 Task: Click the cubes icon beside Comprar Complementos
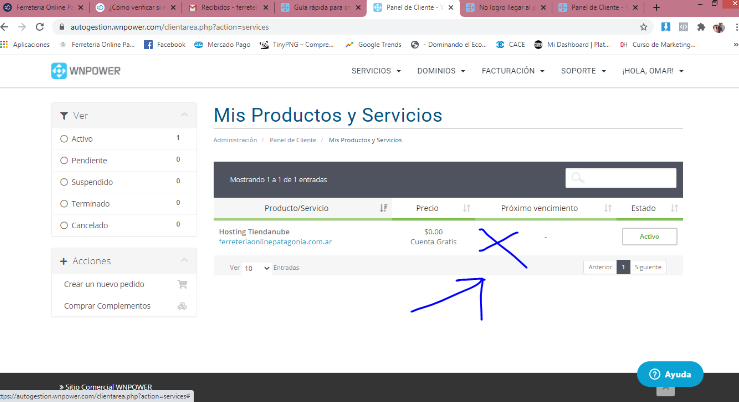[182, 305]
